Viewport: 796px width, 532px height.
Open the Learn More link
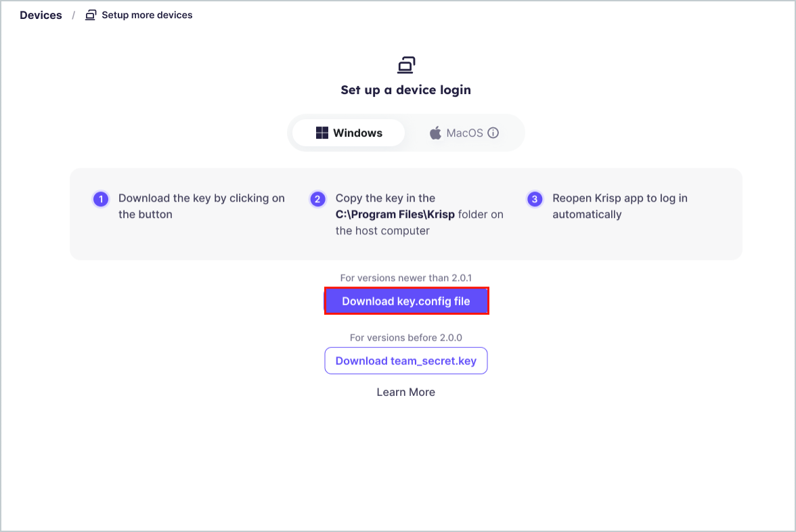click(x=405, y=392)
